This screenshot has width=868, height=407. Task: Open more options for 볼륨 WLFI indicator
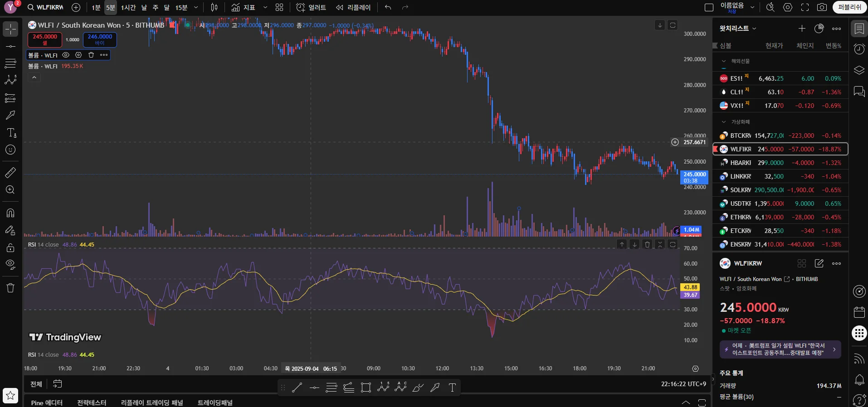pos(104,55)
